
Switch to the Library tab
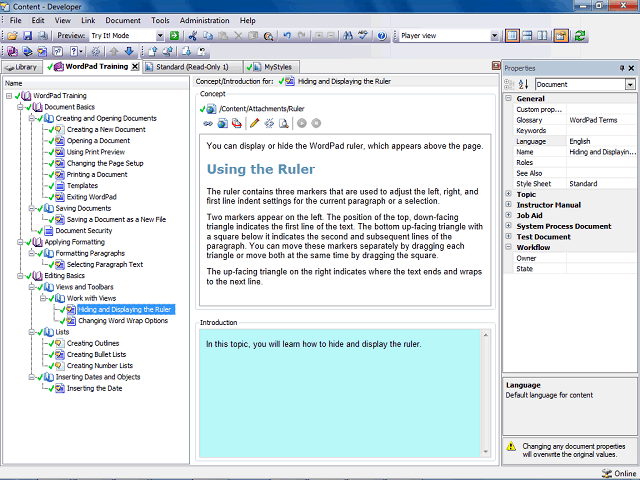click(x=22, y=67)
